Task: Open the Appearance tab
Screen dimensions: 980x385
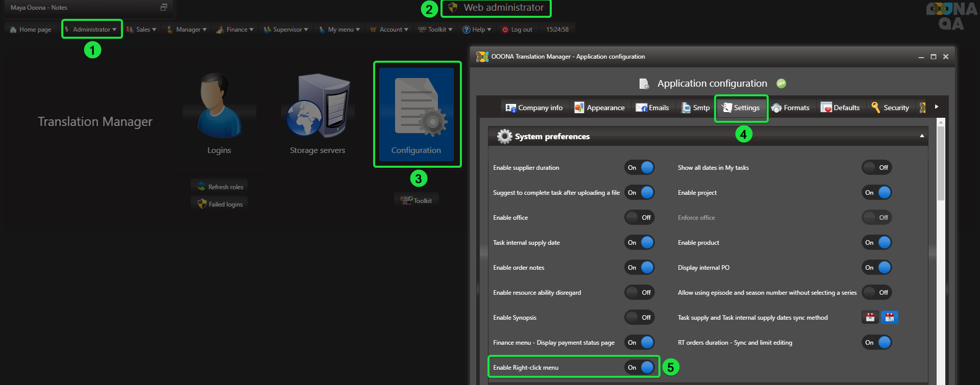Action: [600, 108]
